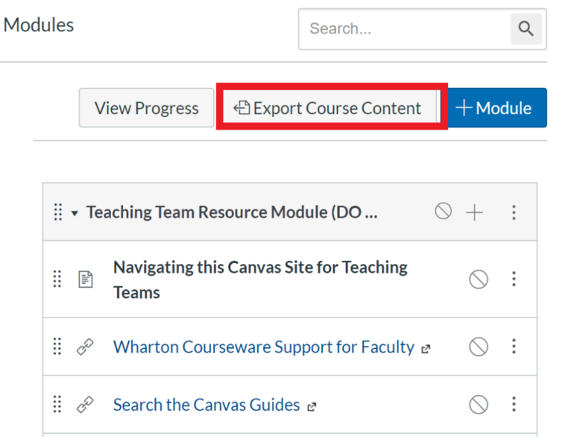Screen dimensions: 564x437
Task: Open options for Search the Canvas Guides item
Action: [514, 404]
